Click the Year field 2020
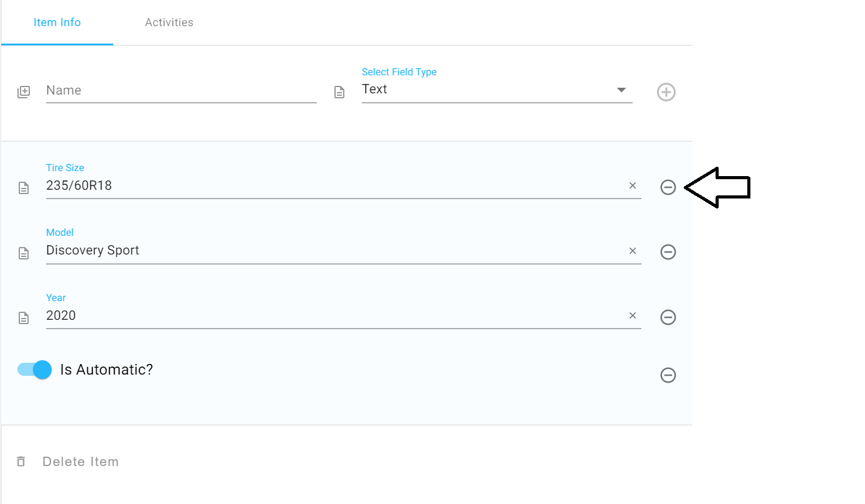 (344, 315)
